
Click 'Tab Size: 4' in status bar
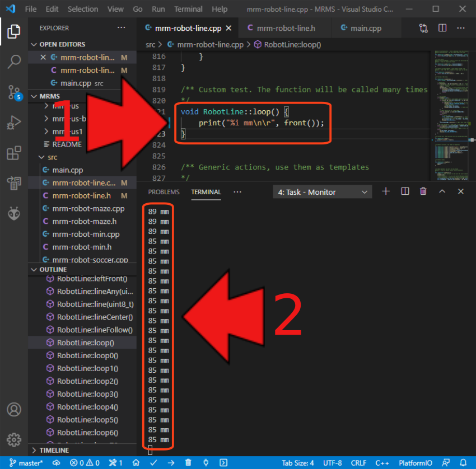point(298,463)
